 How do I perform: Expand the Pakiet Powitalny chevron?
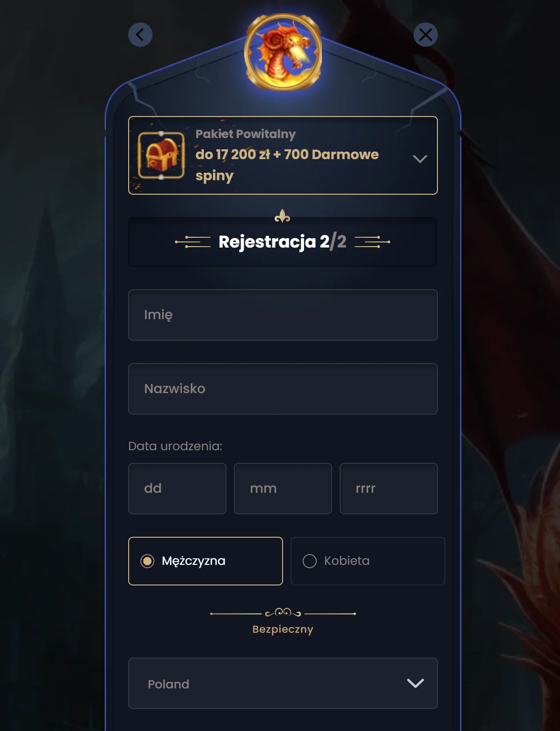pos(420,159)
